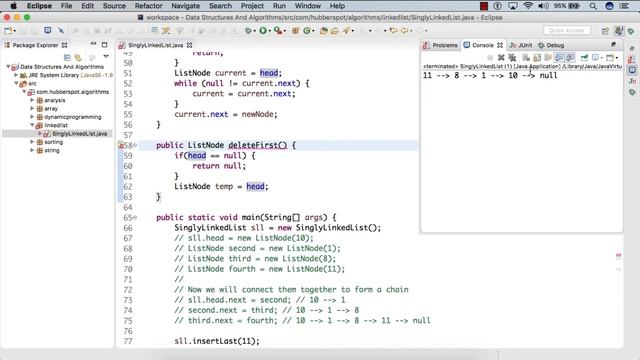The width and height of the screenshot is (640, 360).
Task: Toggle Scroll Lock in Console toolbar
Action: click(x=537, y=58)
